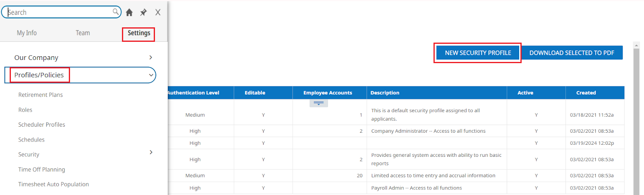
Task: Click Download Selected to PDF
Action: click(x=572, y=53)
